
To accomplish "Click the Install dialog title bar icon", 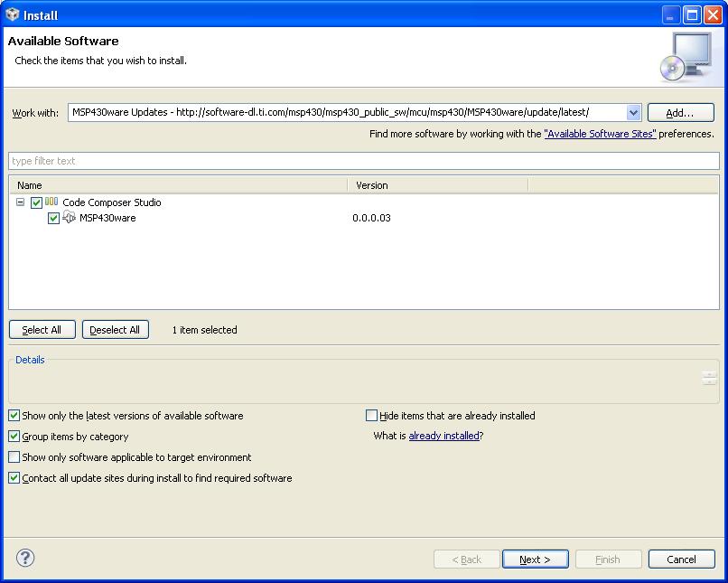I will (x=11, y=14).
